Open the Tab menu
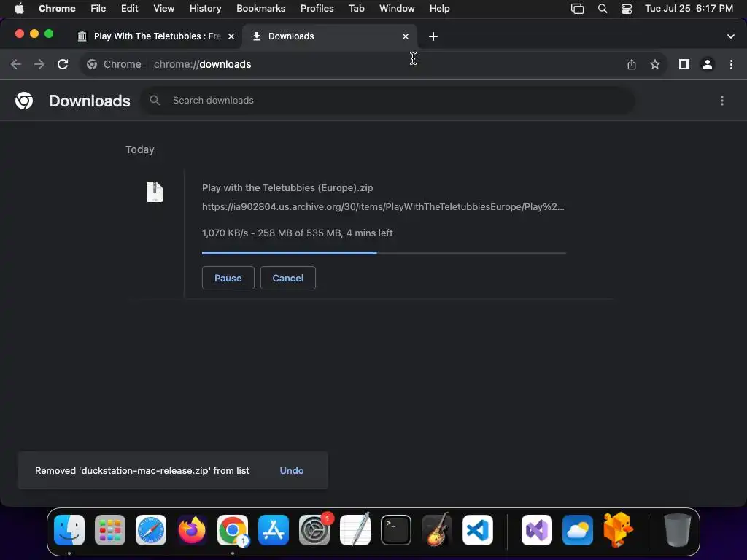Image resolution: width=747 pixels, height=560 pixels. (356, 9)
